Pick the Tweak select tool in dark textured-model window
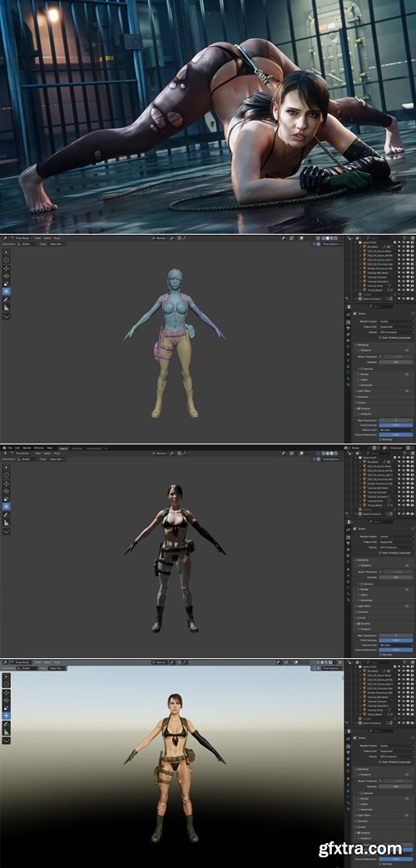The image size is (416, 868). pyautogui.click(x=7, y=467)
